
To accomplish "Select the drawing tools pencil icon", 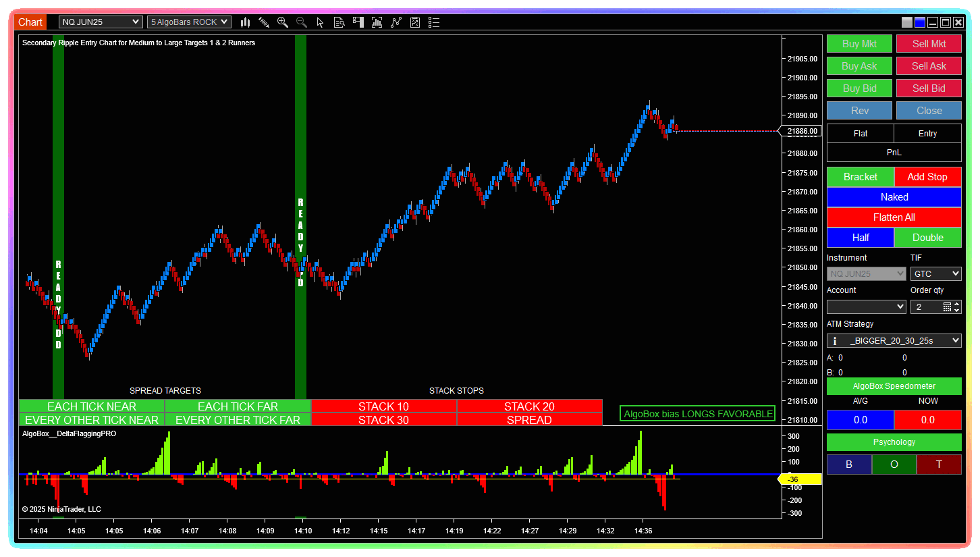I will pos(264,22).
